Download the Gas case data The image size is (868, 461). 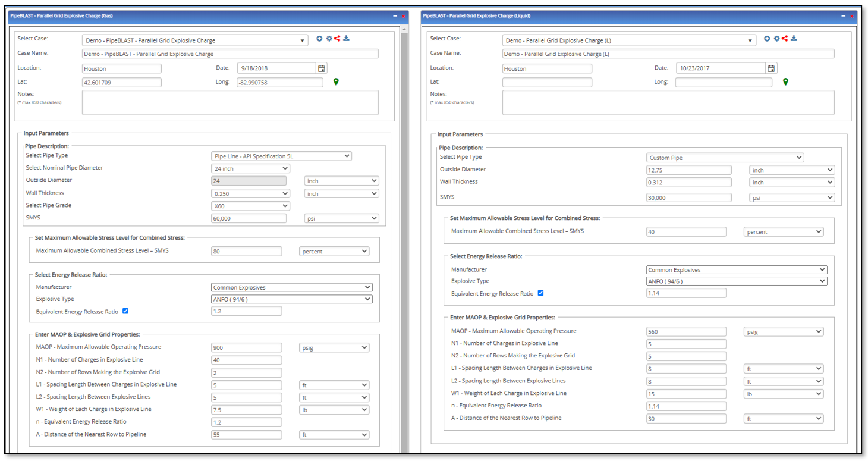[346, 38]
